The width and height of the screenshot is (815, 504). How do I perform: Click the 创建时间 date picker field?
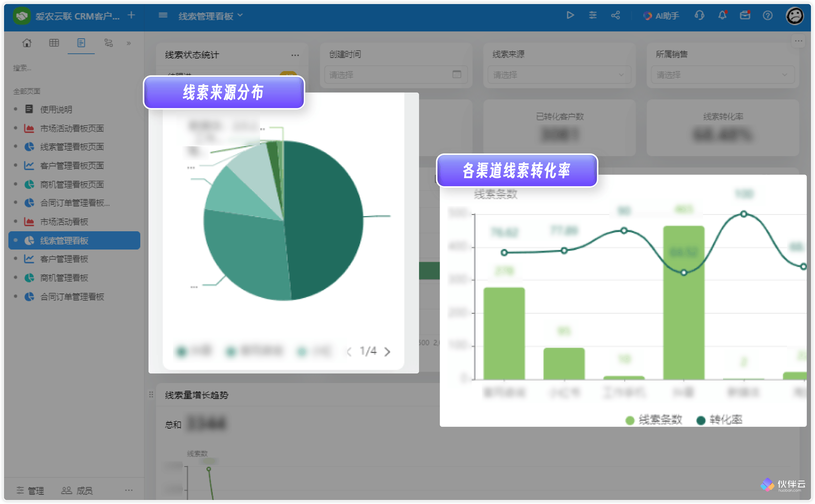[x=396, y=75]
